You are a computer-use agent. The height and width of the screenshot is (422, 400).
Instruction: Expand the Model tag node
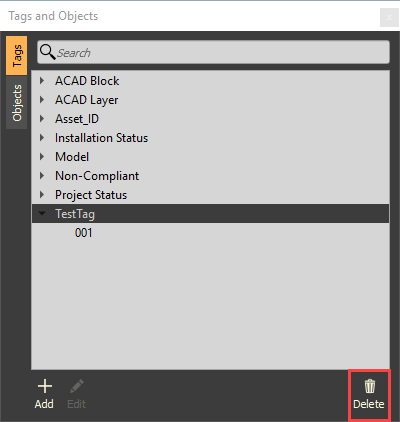[42, 157]
